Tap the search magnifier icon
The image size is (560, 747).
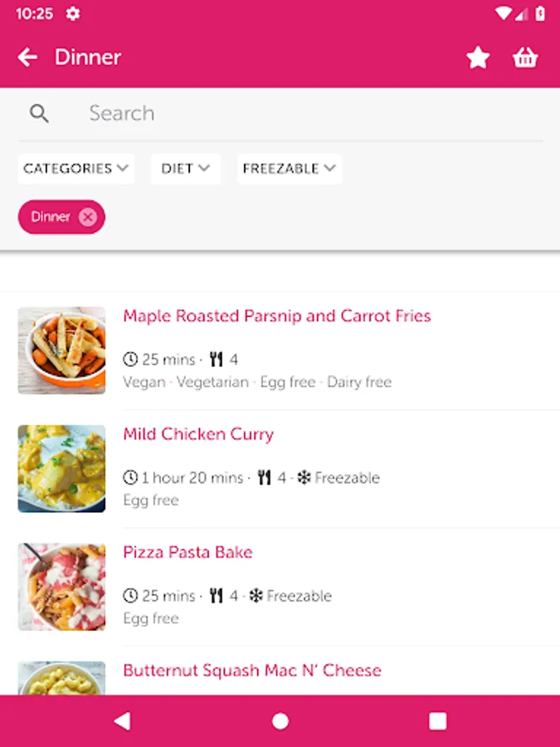coord(39,114)
